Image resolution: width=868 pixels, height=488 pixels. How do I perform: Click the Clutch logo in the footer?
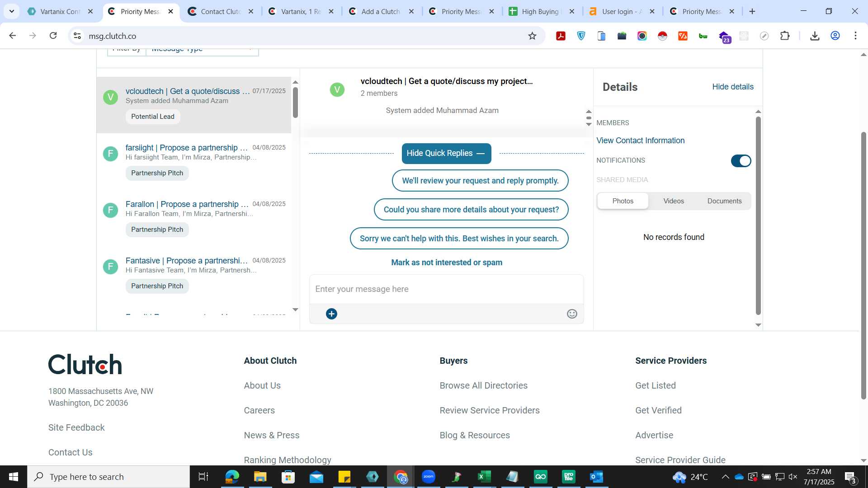(85, 364)
